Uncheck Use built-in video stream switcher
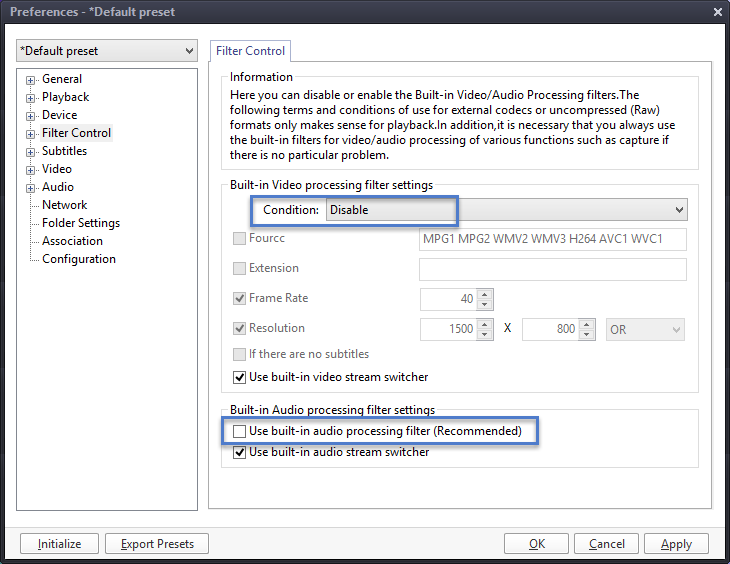Viewport: 730px width, 564px height. pos(239,377)
